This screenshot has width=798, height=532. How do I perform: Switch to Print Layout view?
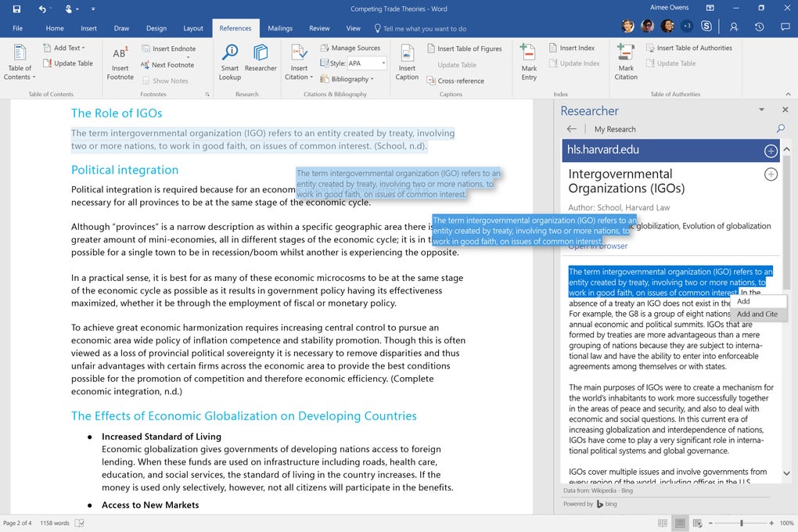click(x=679, y=523)
